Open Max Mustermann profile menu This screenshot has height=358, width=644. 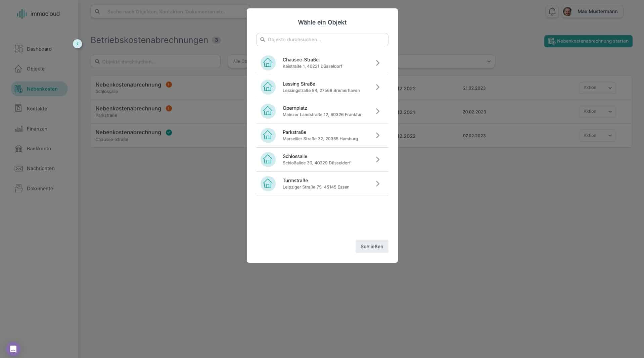[593, 12]
